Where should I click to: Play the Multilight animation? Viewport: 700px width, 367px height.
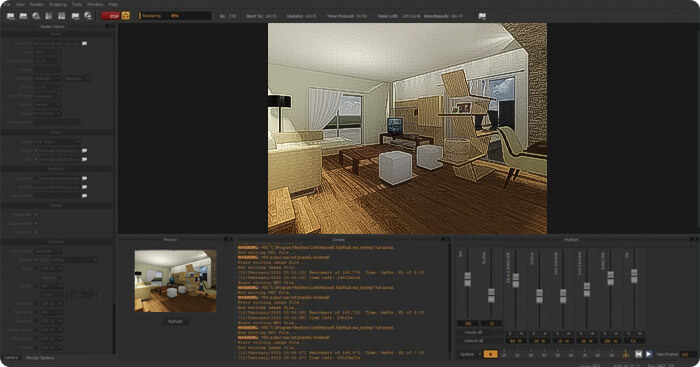649,354
